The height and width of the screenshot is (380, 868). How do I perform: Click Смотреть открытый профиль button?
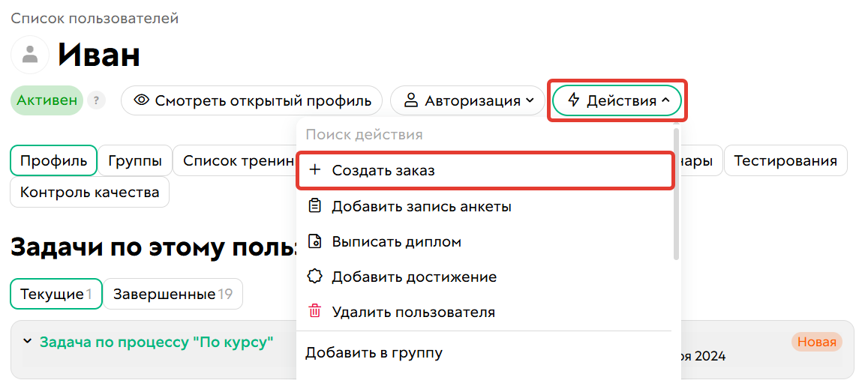click(252, 100)
